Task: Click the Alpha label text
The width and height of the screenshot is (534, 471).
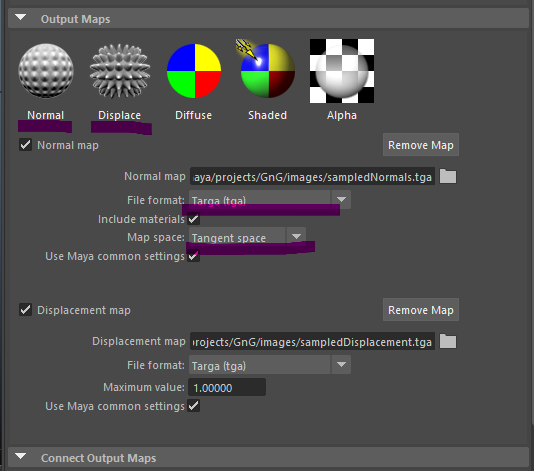Action: coord(342,115)
